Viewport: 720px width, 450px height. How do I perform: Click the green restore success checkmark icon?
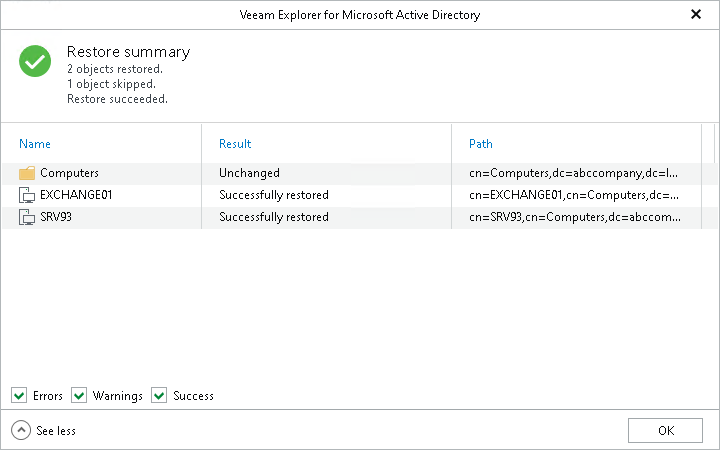coord(35,61)
